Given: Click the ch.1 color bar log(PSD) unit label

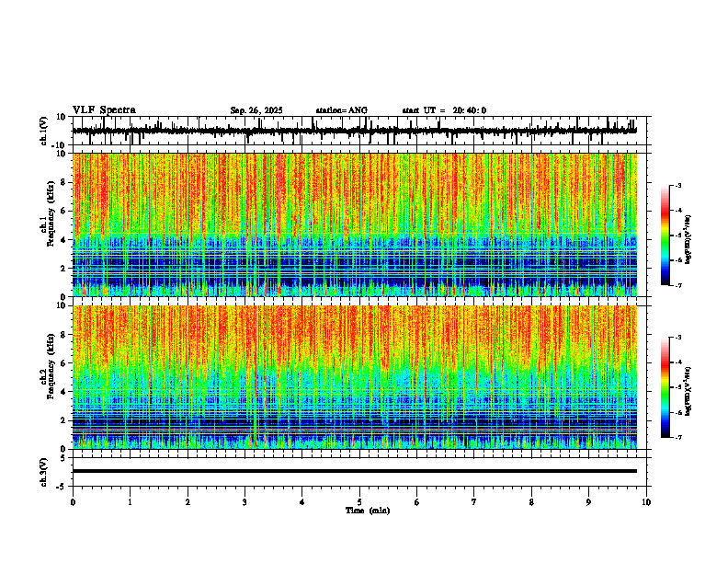Looking at the screenshot, I should tap(688, 240).
